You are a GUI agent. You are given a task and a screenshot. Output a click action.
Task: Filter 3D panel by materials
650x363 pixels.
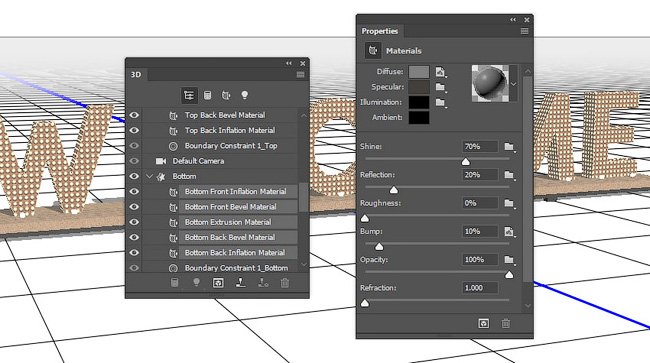click(x=226, y=95)
